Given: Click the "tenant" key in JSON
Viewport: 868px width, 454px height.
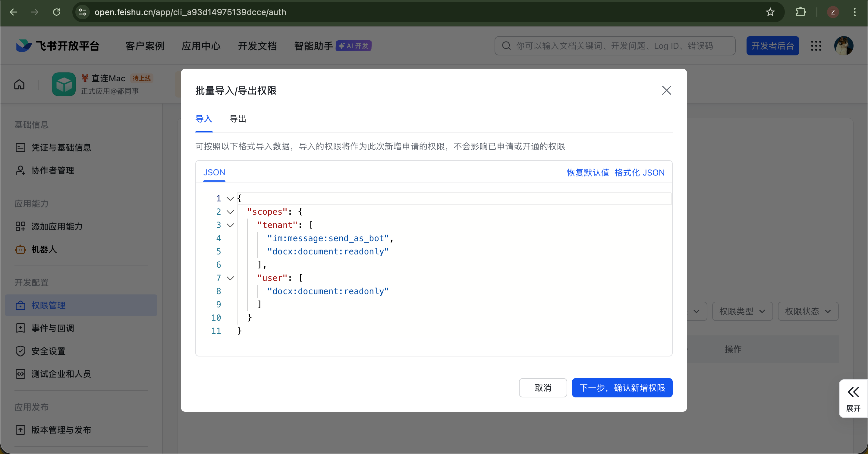Looking at the screenshot, I should click(277, 225).
